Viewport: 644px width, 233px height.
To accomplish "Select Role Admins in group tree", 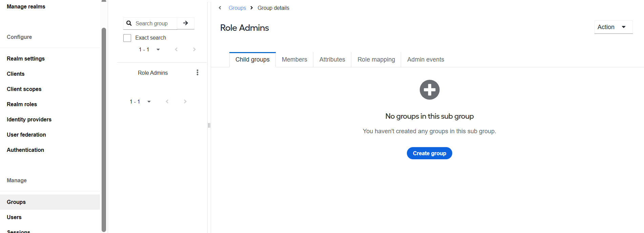I will coord(153,73).
